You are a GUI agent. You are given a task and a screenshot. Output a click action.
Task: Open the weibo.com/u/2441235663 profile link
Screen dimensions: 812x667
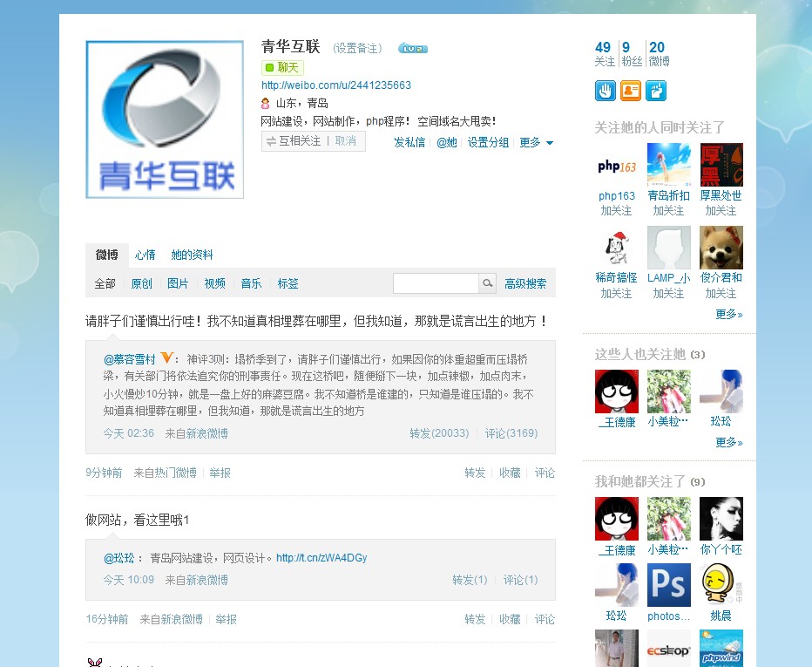coord(336,85)
